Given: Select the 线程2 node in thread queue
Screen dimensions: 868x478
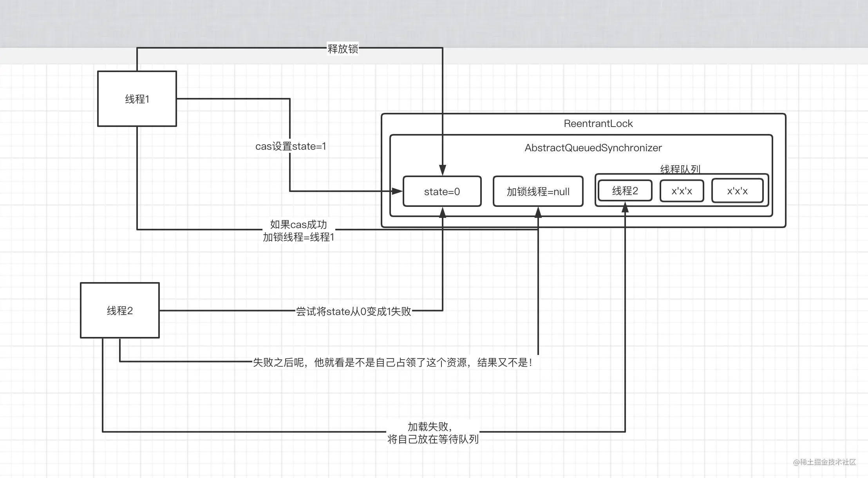Looking at the screenshot, I should [625, 191].
